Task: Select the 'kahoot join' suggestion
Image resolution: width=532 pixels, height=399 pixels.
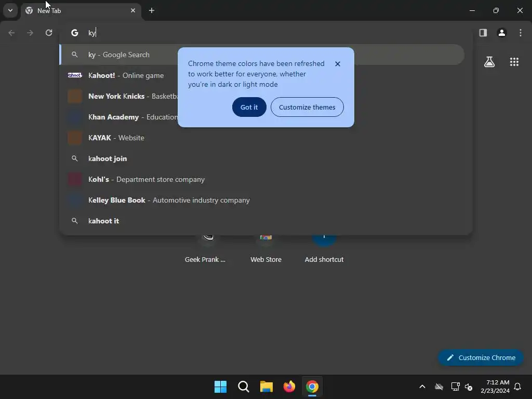Action: click(262, 158)
